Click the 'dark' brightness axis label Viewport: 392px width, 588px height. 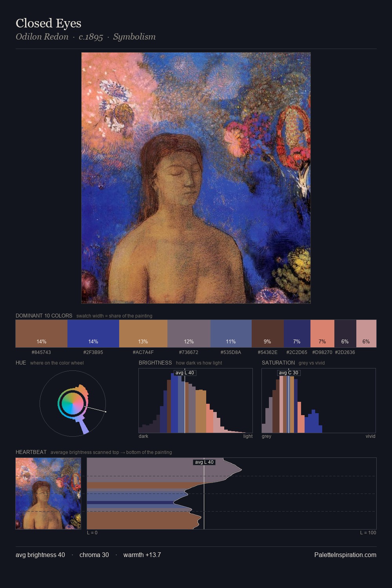[143, 436]
